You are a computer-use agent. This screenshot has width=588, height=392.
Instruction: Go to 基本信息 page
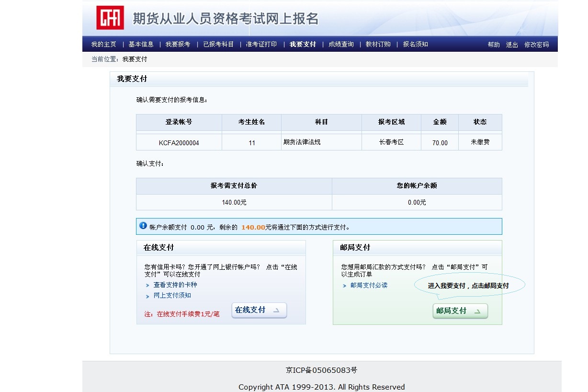pyautogui.click(x=141, y=45)
